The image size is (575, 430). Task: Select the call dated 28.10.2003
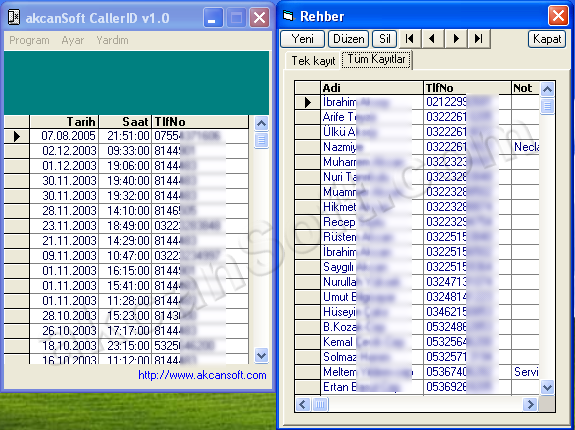coord(126,316)
